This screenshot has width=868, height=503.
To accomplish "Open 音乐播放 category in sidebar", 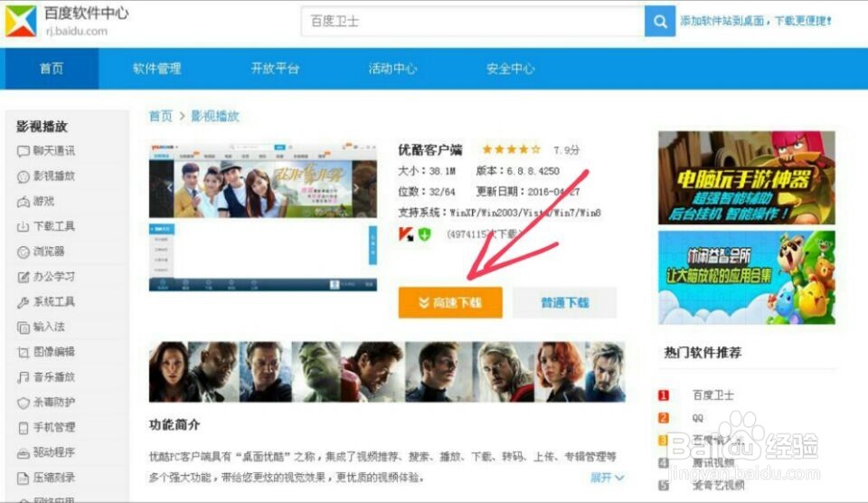I will coord(54,377).
